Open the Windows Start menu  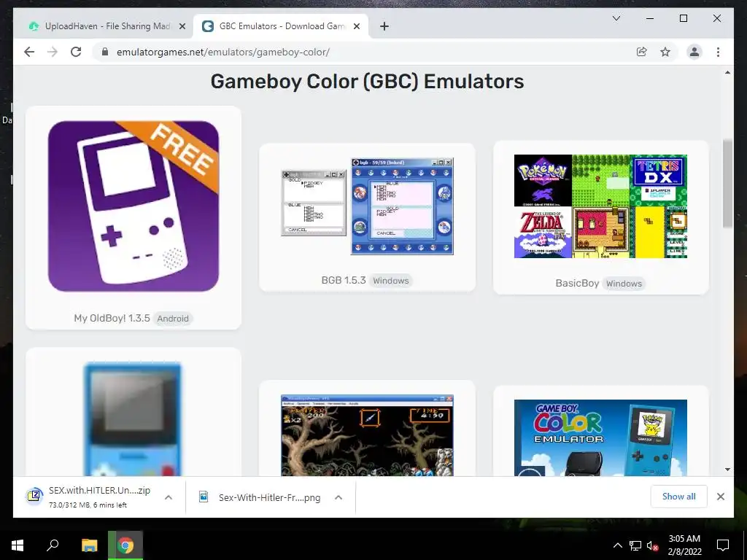coord(18,545)
